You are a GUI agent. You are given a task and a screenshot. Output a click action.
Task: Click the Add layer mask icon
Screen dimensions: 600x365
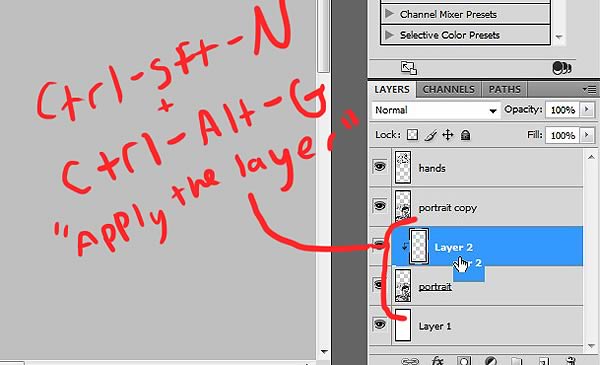coord(464,361)
